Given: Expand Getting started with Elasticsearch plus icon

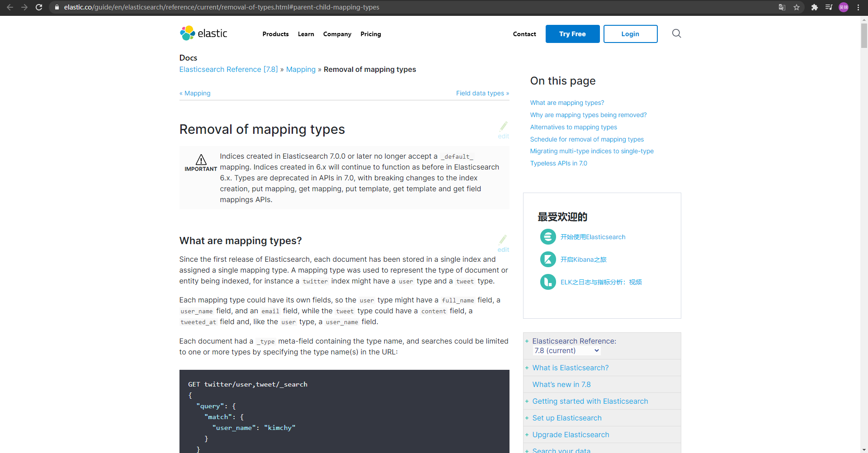Looking at the screenshot, I should 527,401.
